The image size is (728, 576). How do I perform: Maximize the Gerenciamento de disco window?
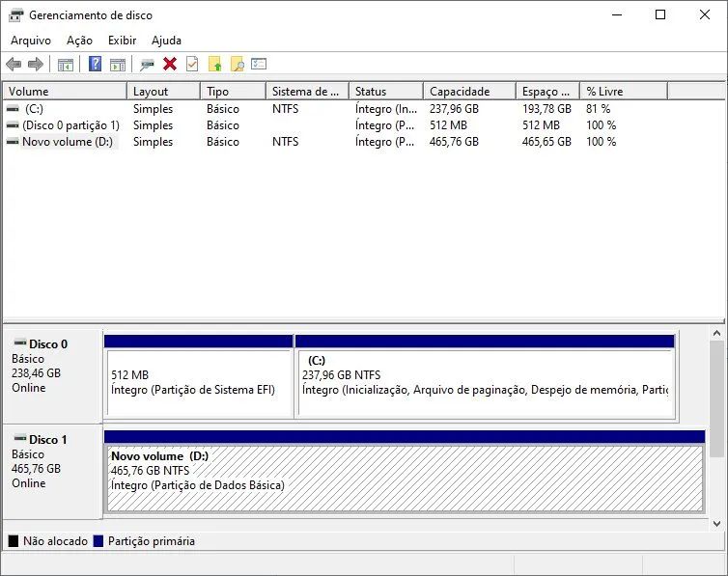[x=660, y=14]
